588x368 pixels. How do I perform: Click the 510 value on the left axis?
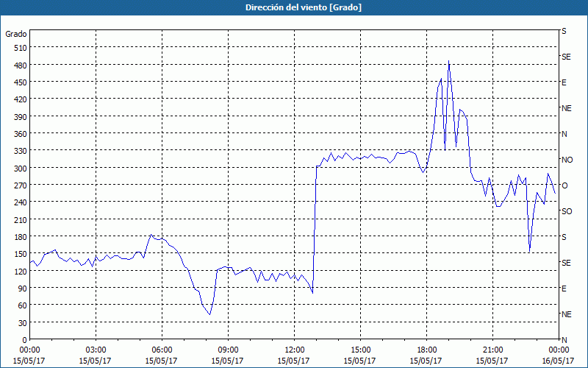[21, 48]
